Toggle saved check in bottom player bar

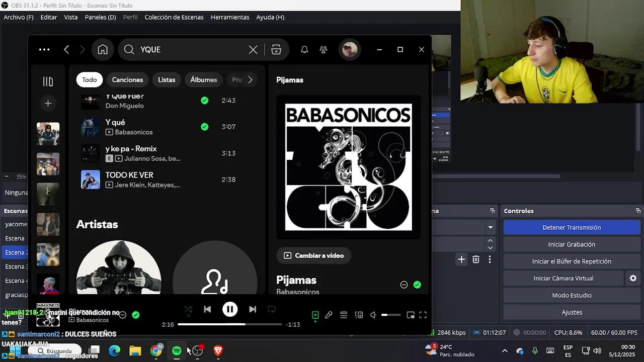135,315
